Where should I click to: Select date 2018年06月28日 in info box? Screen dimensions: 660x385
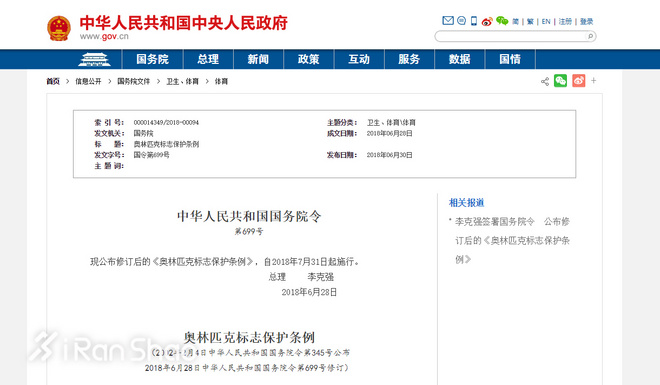[390, 133]
